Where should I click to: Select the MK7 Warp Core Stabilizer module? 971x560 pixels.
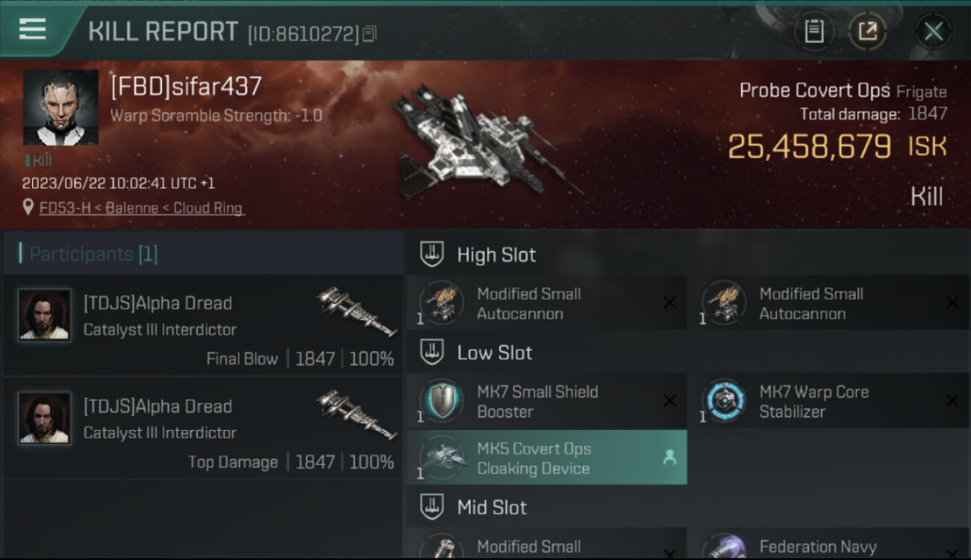click(x=828, y=402)
